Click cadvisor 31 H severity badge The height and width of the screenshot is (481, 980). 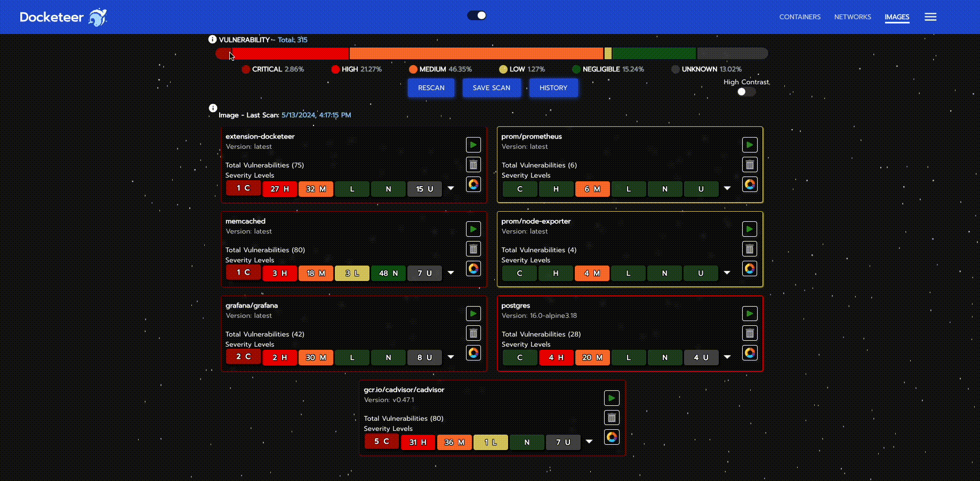click(418, 442)
